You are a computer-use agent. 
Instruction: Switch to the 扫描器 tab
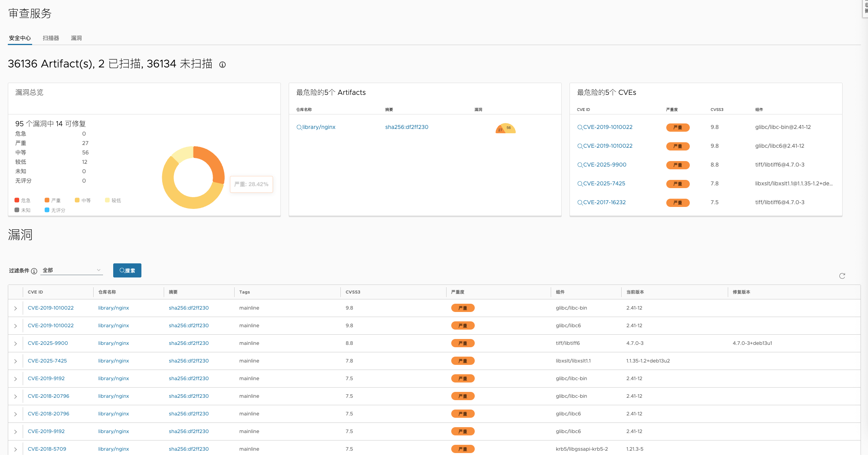pos(51,38)
